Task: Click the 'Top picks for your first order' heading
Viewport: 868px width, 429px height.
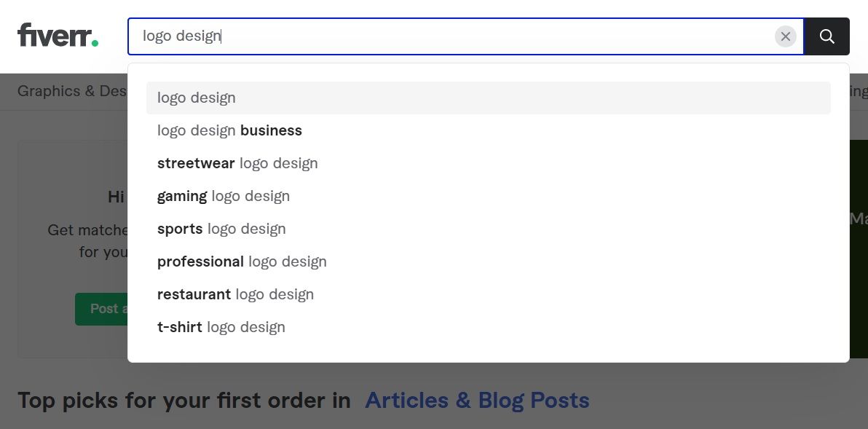Action: pos(184,400)
